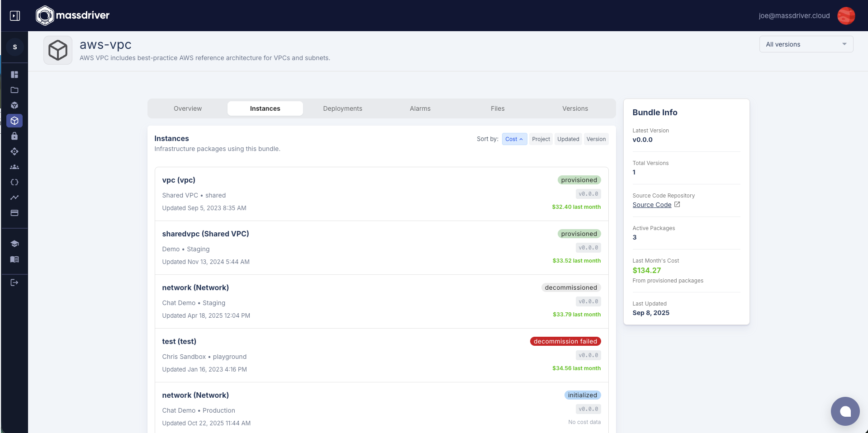Viewport: 868px width, 433px height.
Task: Open the metrics chart icon in sidebar
Action: [14, 198]
